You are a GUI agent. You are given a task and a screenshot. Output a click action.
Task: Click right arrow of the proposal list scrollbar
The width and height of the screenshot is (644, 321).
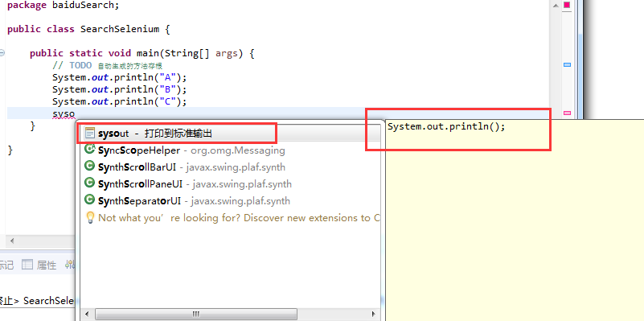pyautogui.click(x=373, y=315)
